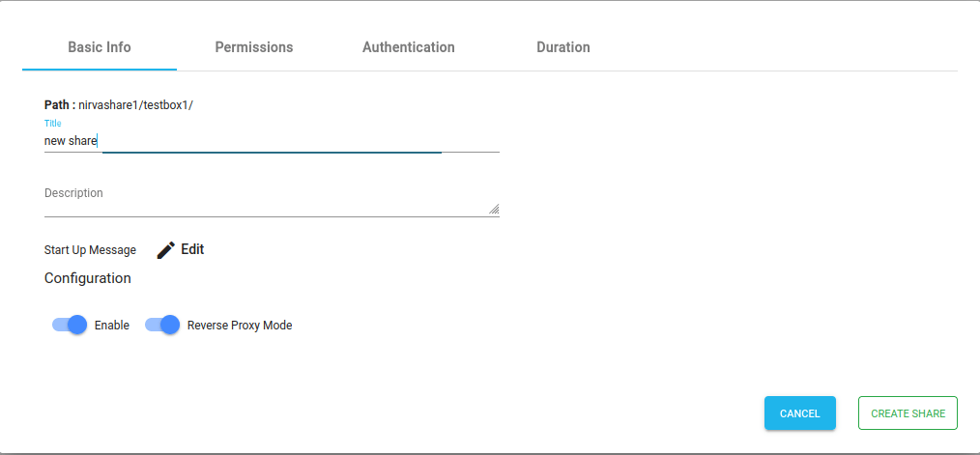Open the Edit link for the start-up message

(x=192, y=249)
